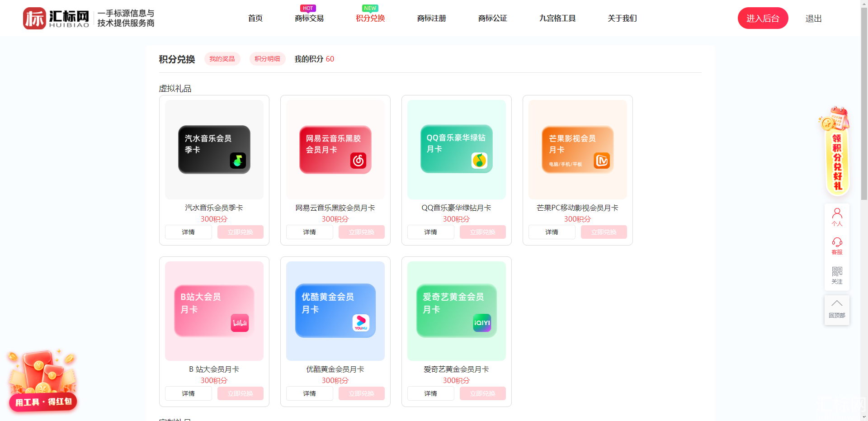The image size is (868, 421).
Task: Open the 商标交易 menu item
Action: click(309, 18)
